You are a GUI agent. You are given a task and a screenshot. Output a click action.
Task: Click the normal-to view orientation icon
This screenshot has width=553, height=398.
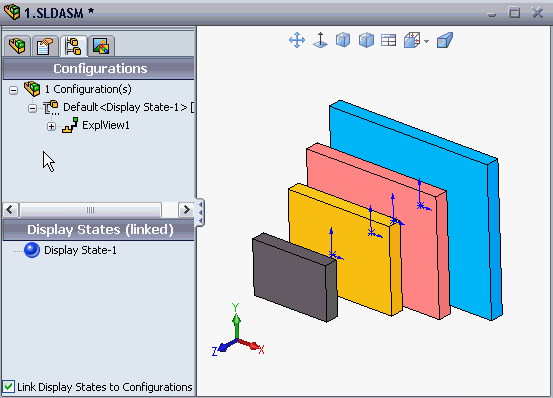click(320, 40)
